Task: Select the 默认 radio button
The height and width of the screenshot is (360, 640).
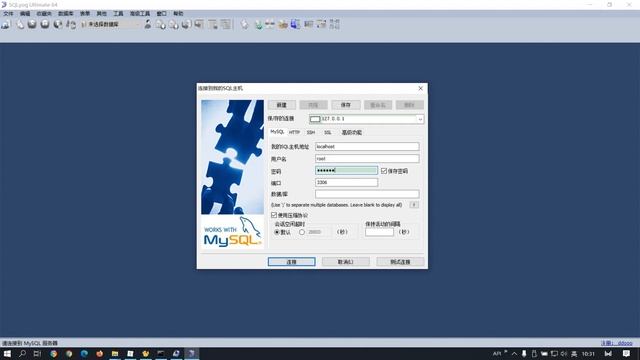Action: 277,232
